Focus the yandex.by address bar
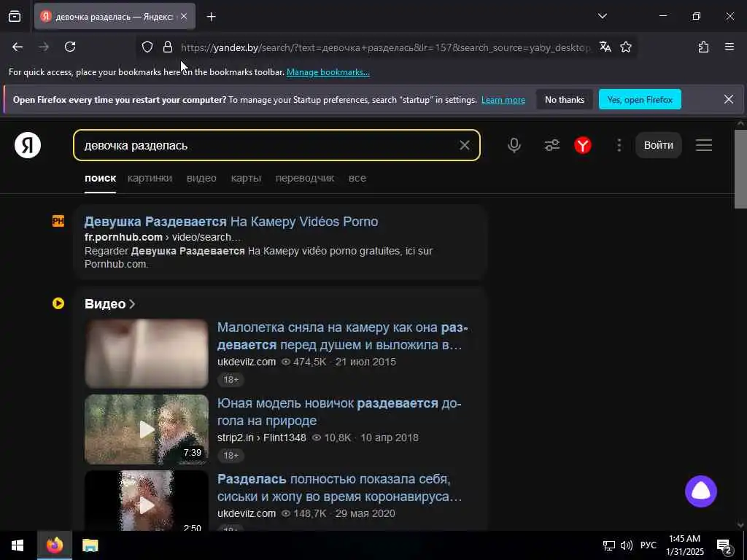This screenshot has width=747, height=560. pos(385,47)
